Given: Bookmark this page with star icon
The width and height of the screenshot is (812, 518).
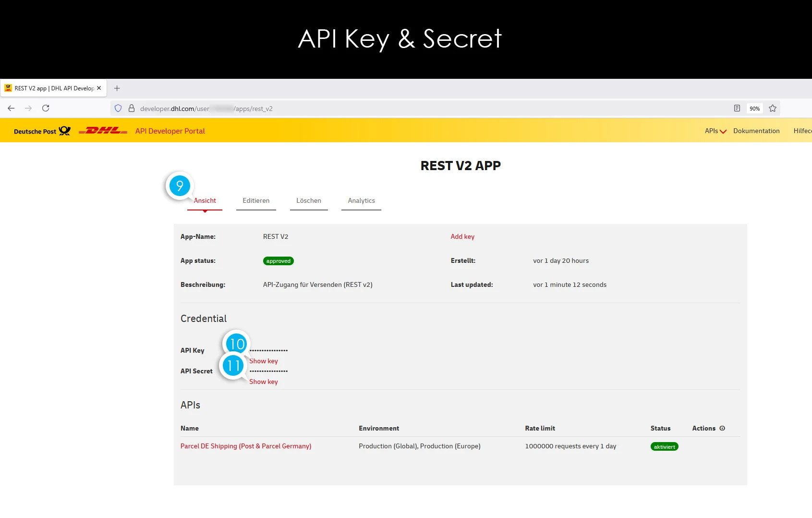Looking at the screenshot, I should tap(772, 109).
